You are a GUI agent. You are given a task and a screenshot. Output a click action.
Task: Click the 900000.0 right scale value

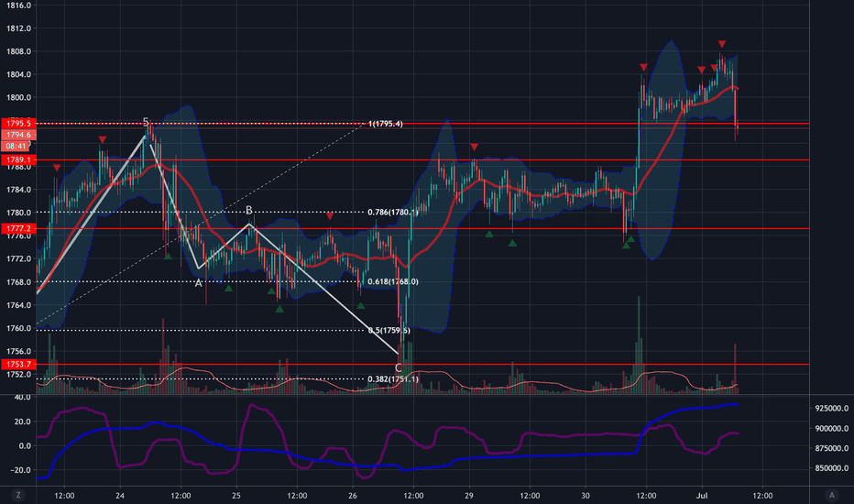831,428
